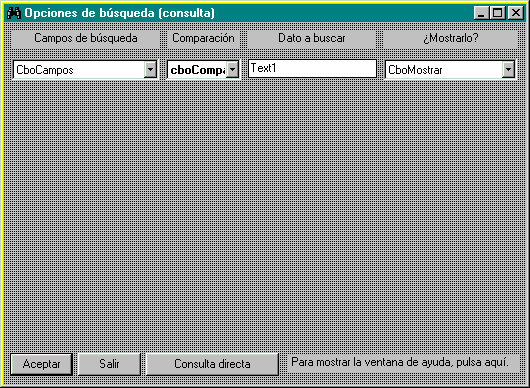Open the CboCampos dropdown arrow

[x=150, y=70]
